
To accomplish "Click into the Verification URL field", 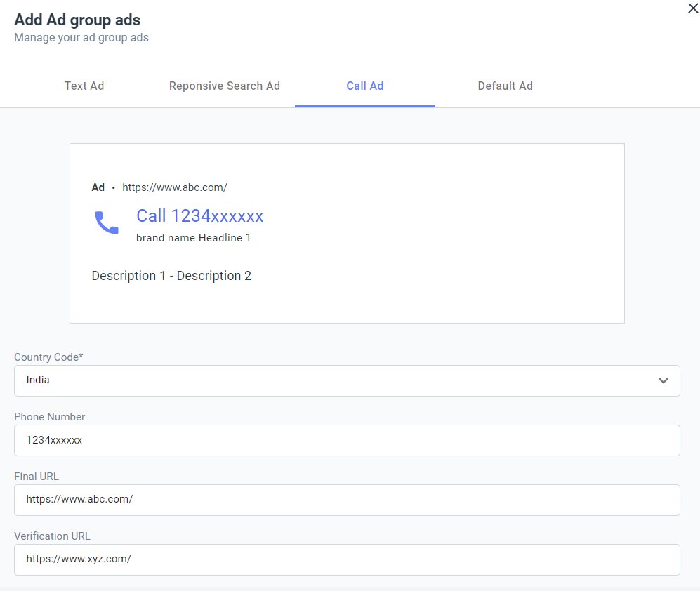I will [347, 559].
